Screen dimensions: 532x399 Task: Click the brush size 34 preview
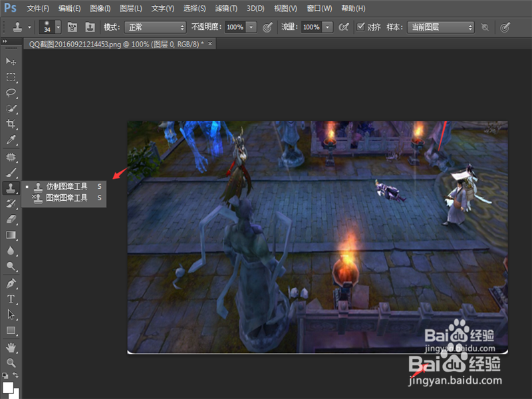tap(47, 27)
